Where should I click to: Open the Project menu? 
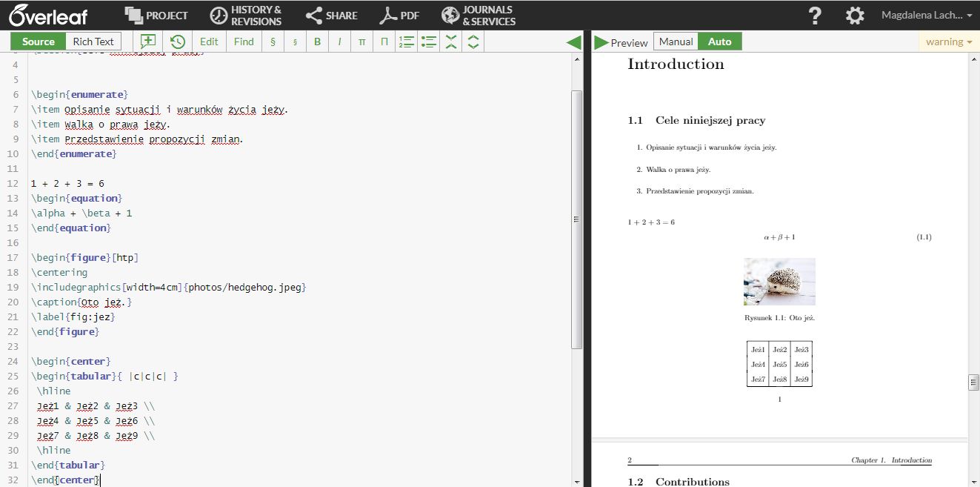156,15
